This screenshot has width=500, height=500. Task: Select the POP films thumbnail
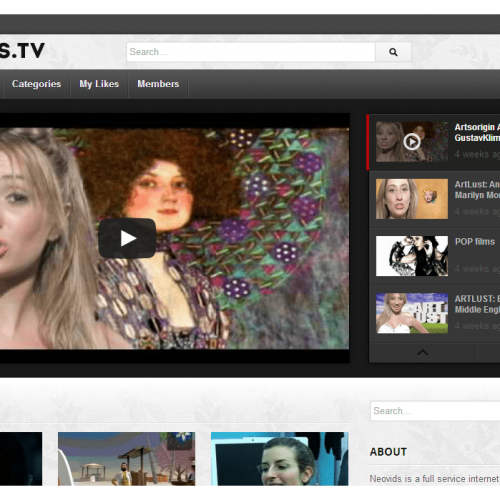pos(412,256)
